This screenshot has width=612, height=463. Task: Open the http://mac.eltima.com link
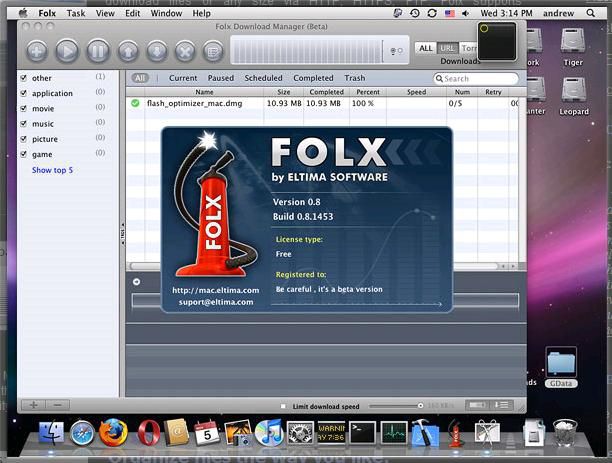tap(215, 290)
